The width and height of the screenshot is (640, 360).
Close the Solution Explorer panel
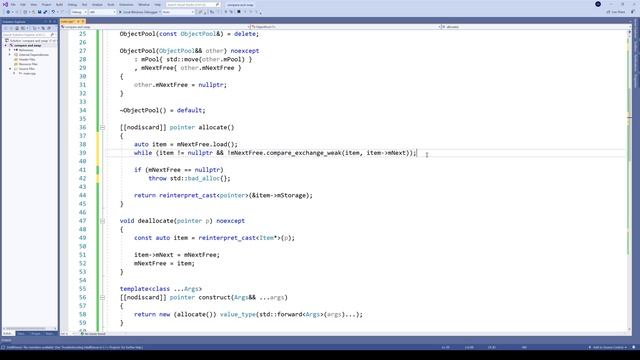pyautogui.click(x=55, y=21)
